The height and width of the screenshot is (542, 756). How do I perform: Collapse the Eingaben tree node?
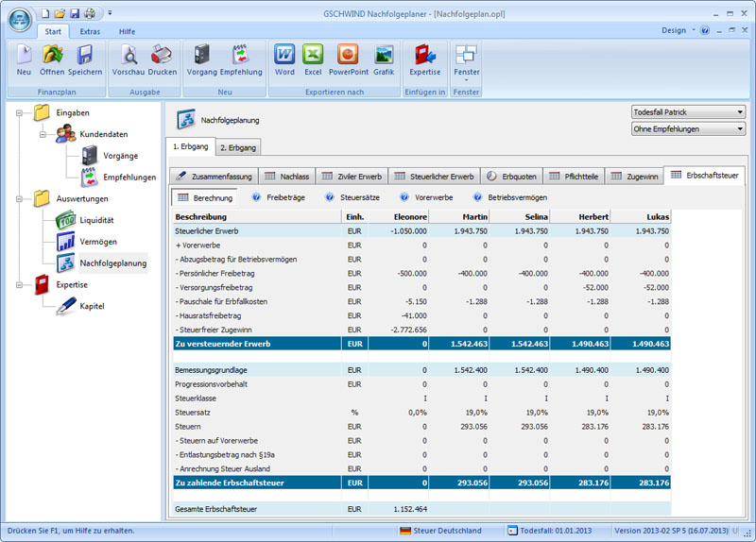(x=19, y=113)
